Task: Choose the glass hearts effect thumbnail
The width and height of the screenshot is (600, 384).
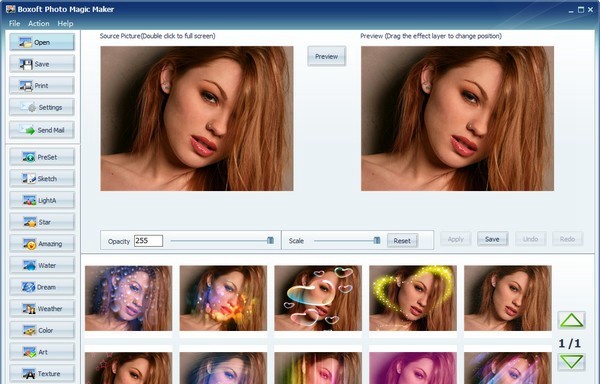Action: click(318, 298)
